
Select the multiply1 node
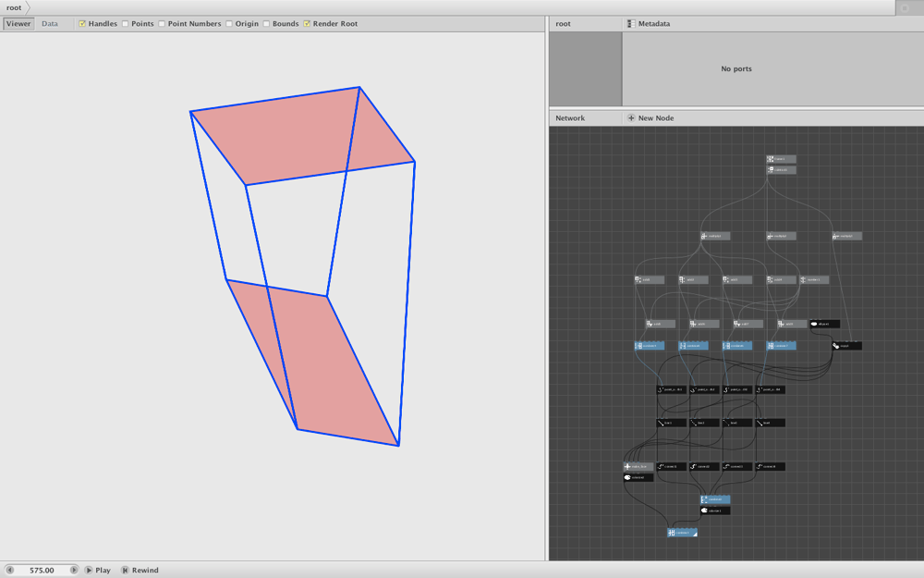(x=715, y=236)
